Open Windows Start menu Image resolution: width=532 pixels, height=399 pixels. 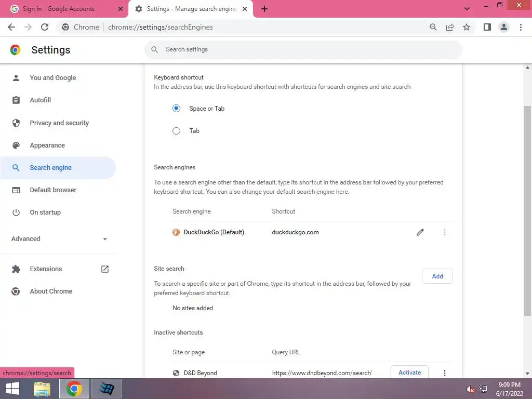pos(12,389)
